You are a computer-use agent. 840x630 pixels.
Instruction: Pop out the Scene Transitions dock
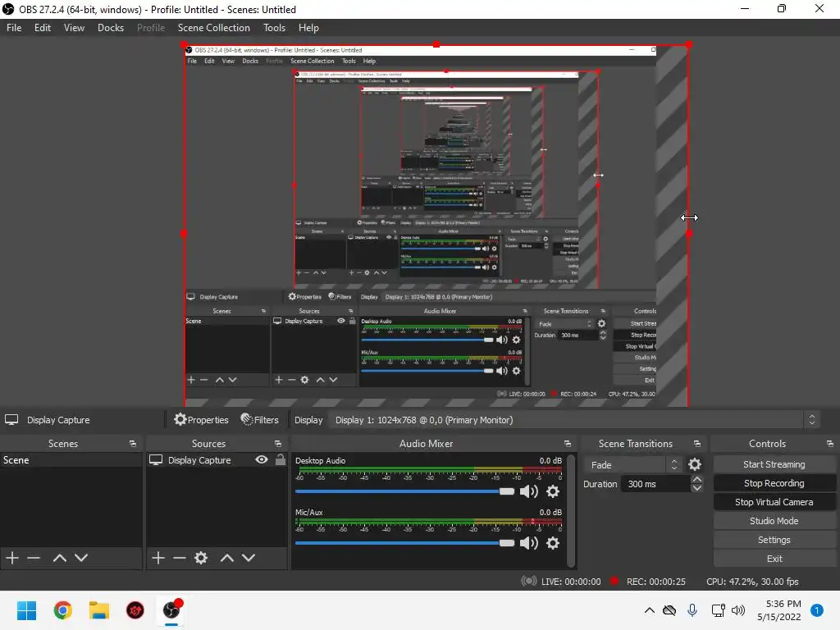click(x=697, y=444)
